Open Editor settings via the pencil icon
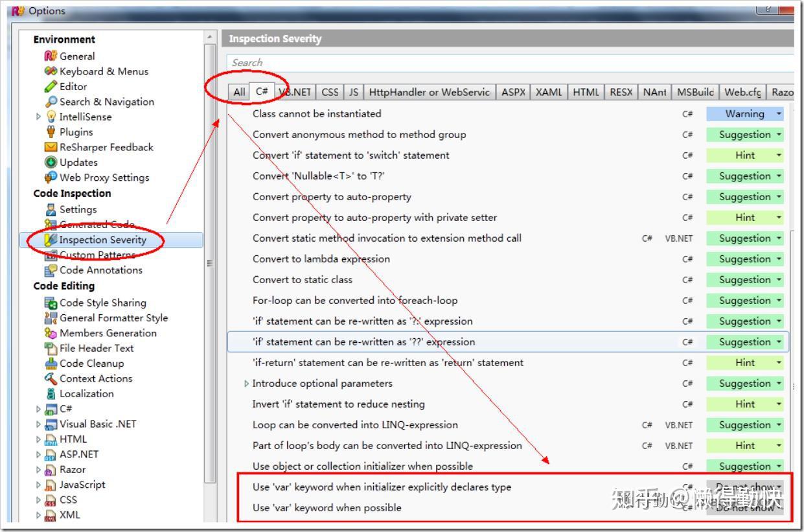The height and width of the screenshot is (532, 804). point(49,86)
